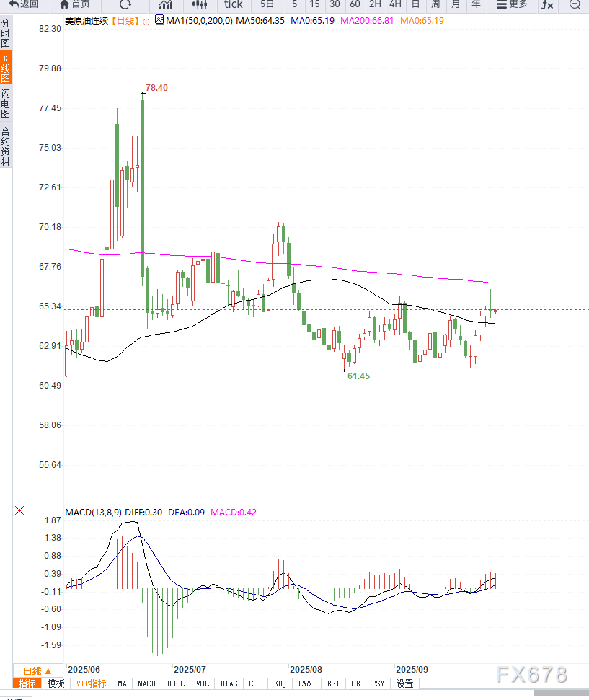Switch to 分时图 side tab

coord(6,34)
